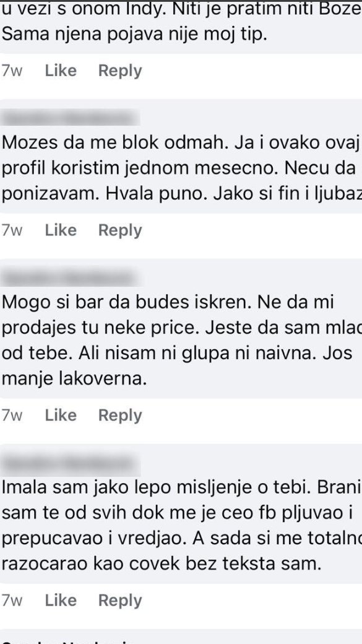
Task: Select the comment text "Sama njena pojava nije moj tip"
Action: (x=135, y=34)
